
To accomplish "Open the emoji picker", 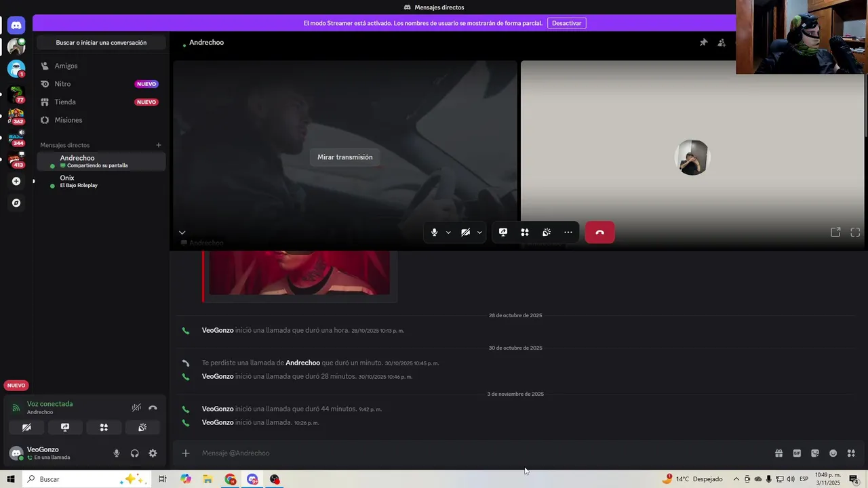I will [x=833, y=453].
